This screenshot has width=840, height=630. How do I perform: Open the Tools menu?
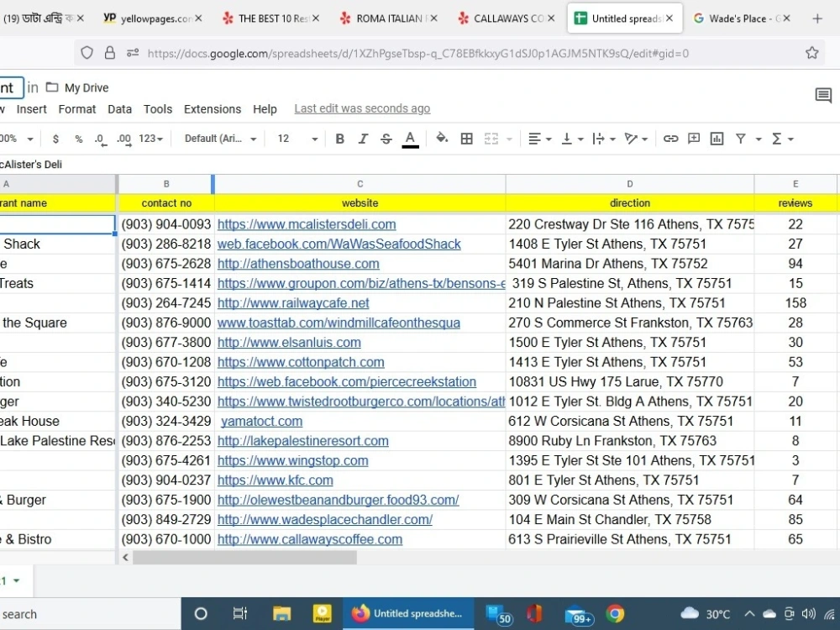[158, 109]
